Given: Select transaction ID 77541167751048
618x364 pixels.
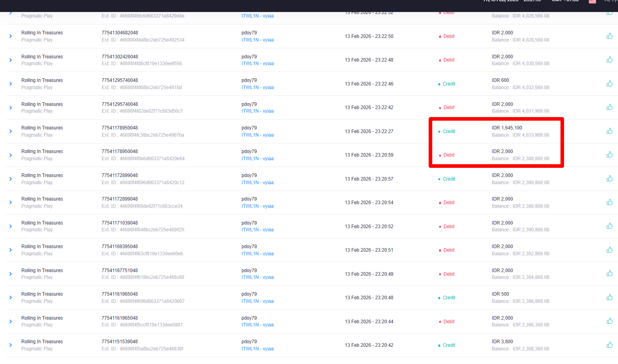Looking at the screenshot, I should click(120, 271).
